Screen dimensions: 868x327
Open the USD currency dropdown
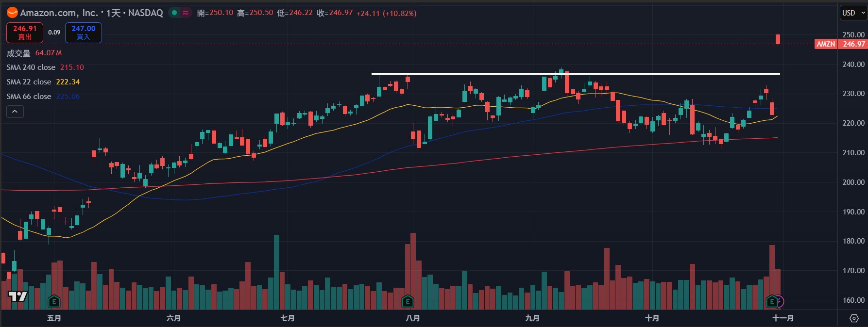click(x=853, y=13)
